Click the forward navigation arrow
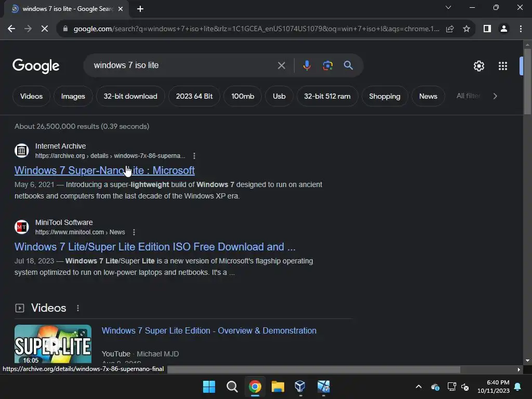 tap(28, 29)
